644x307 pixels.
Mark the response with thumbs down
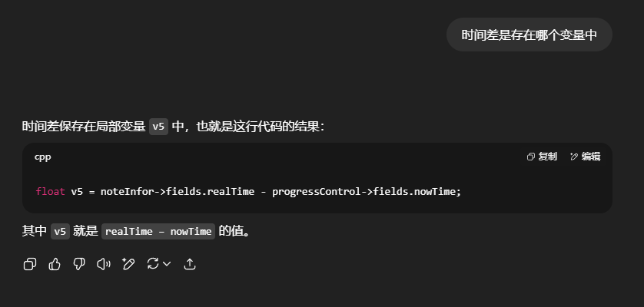click(79, 264)
